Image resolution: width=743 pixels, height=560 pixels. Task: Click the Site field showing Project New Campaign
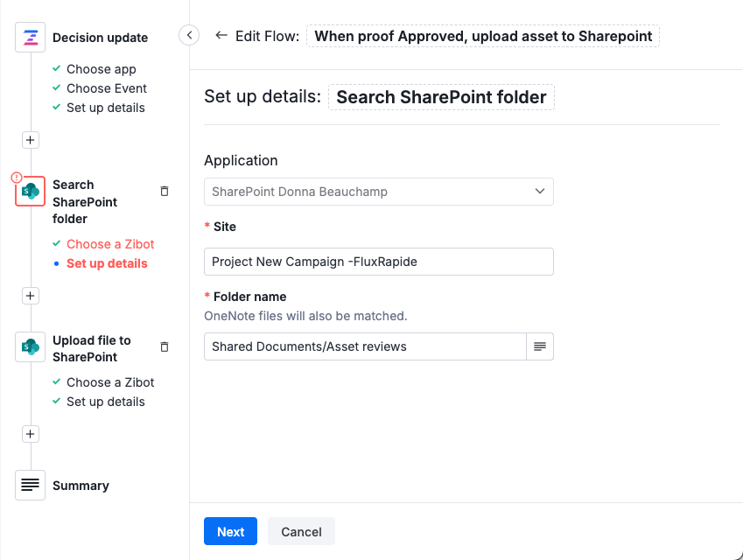pos(378,261)
